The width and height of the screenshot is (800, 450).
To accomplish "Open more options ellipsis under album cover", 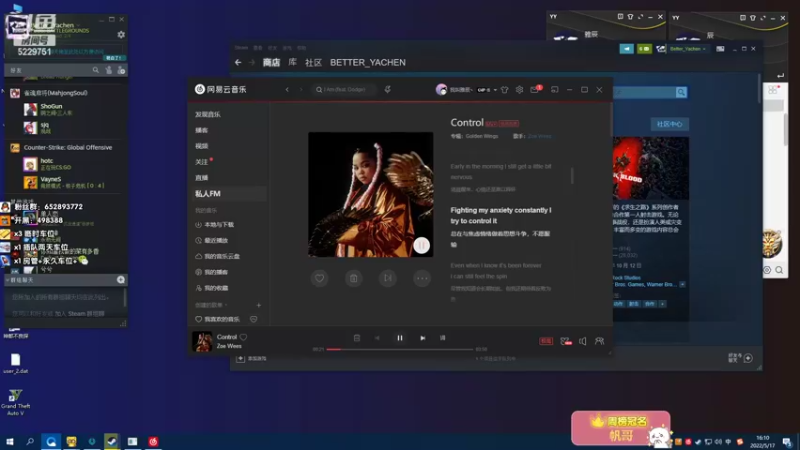I will pos(422,278).
